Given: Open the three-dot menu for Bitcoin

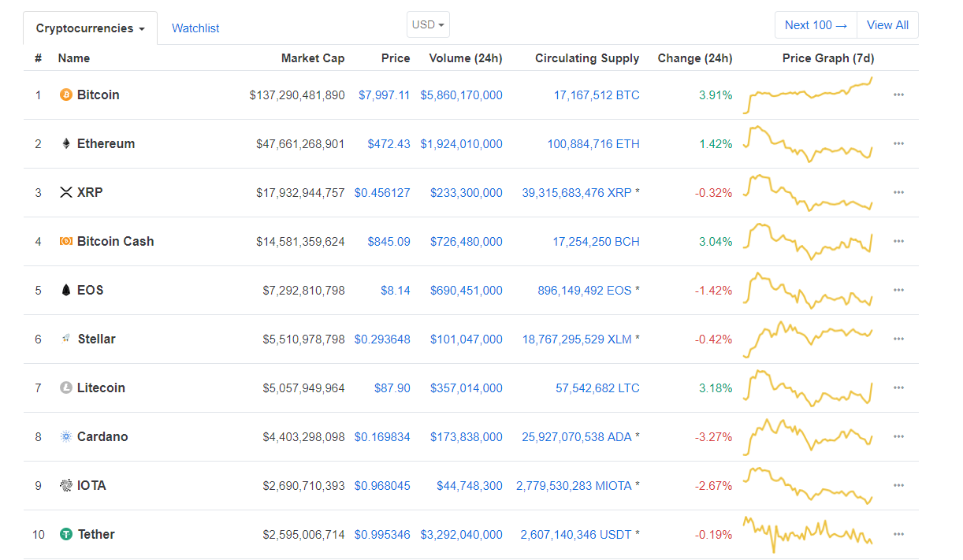Looking at the screenshot, I should [x=898, y=95].
